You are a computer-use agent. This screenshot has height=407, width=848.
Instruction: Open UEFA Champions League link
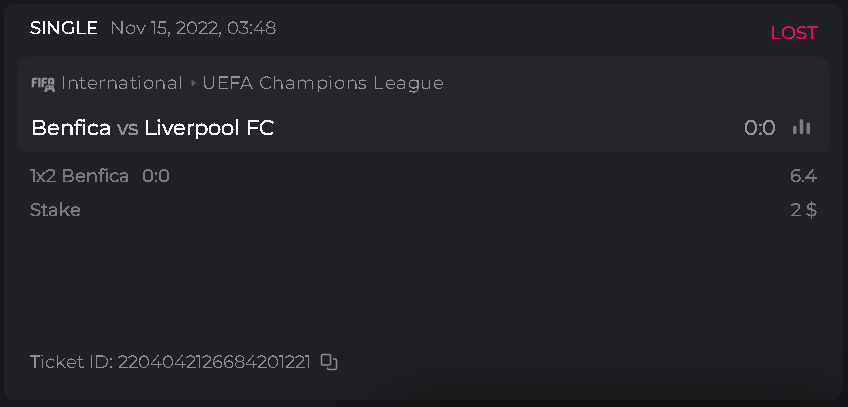(x=323, y=84)
